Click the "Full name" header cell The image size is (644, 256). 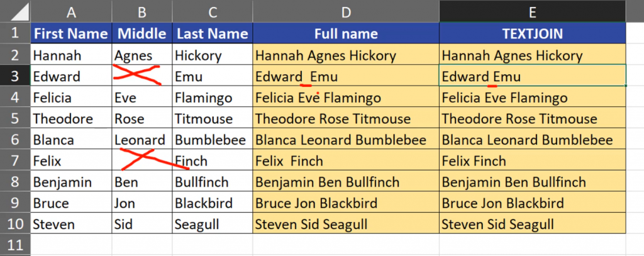coord(346,33)
